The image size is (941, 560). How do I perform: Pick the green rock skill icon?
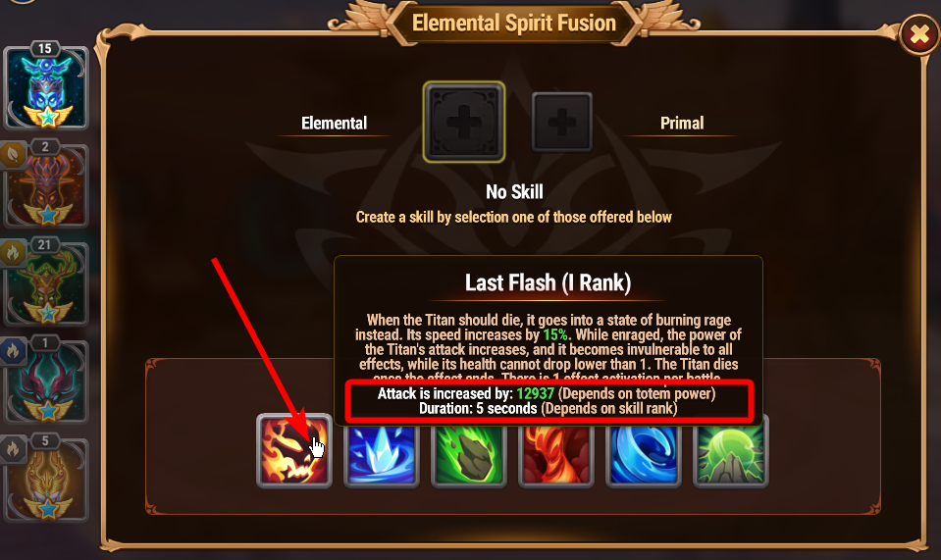pyautogui.click(x=469, y=456)
